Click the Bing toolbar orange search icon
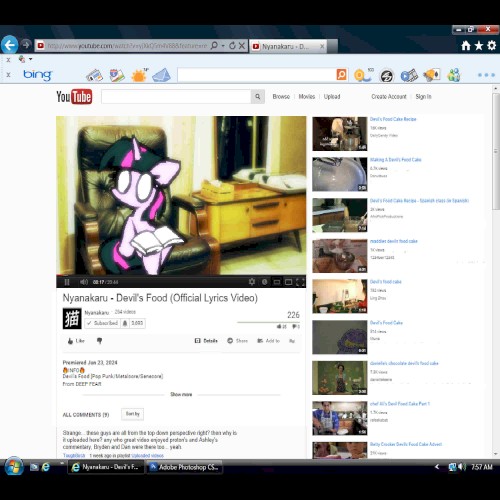 tap(341, 75)
